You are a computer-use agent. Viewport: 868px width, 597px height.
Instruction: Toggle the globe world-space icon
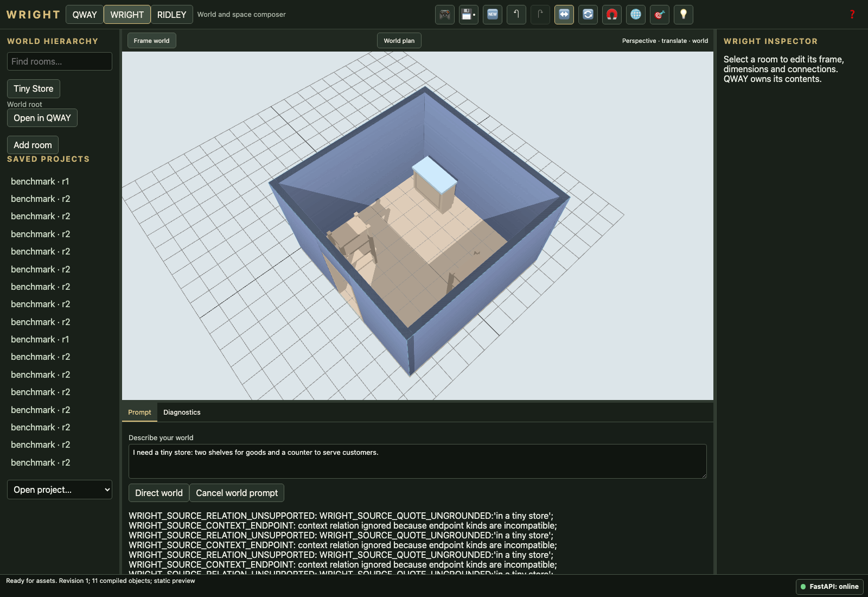point(636,15)
